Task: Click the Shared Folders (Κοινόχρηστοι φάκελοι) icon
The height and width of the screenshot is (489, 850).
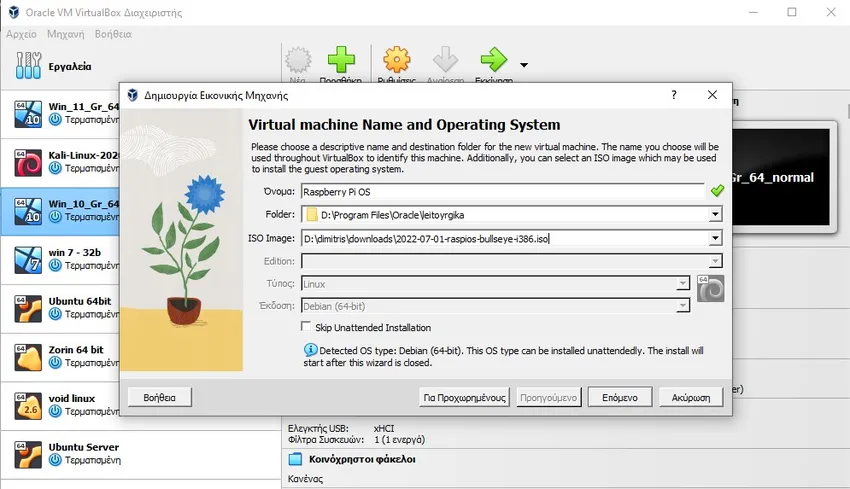Action: pos(295,459)
